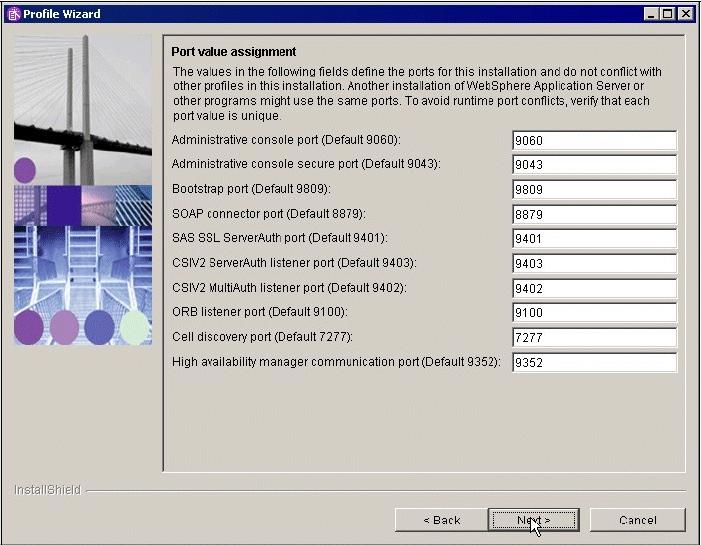This screenshot has width=701, height=545.
Task: Cancel the Profile Wizard
Action: [638, 520]
